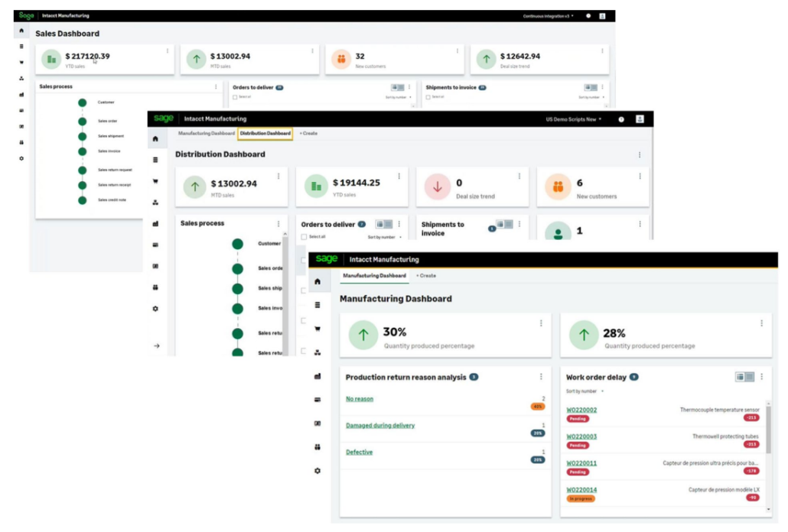Click '+ Create' tab in Manufacturing Dashboard window
Screen dimensions: 788x532
(x=426, y=275)
